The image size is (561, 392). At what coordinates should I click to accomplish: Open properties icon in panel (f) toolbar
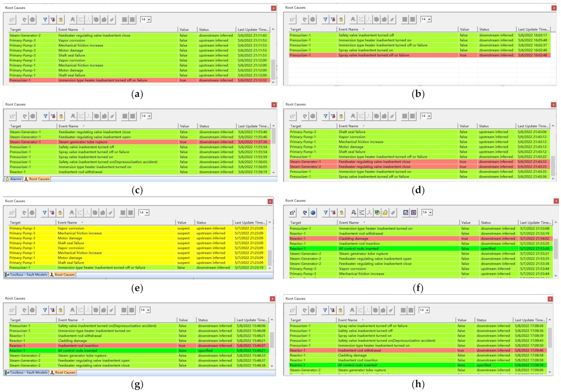(293, 213)
